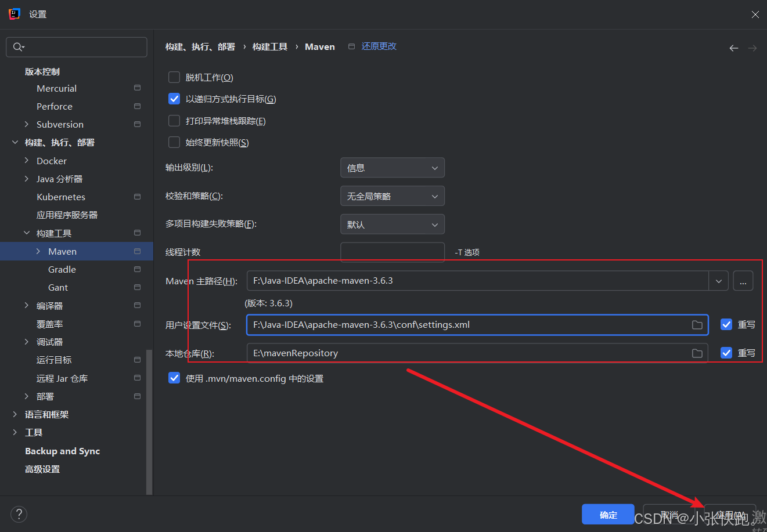Select Gradle in the settings tree
The width and height of the screenshot is (767, 532).
pos(62,269)
